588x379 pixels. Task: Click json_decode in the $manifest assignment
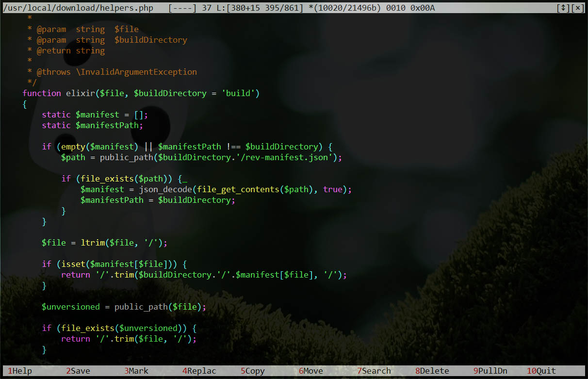(165, 189)
